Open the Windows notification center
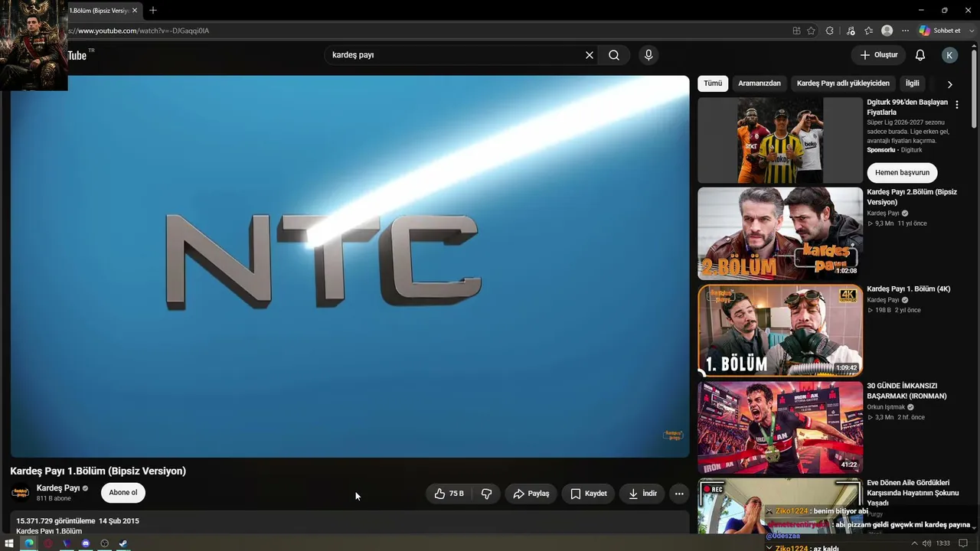Image resolution: width=980 pixels, height=551 pixels. click(964, 543)
